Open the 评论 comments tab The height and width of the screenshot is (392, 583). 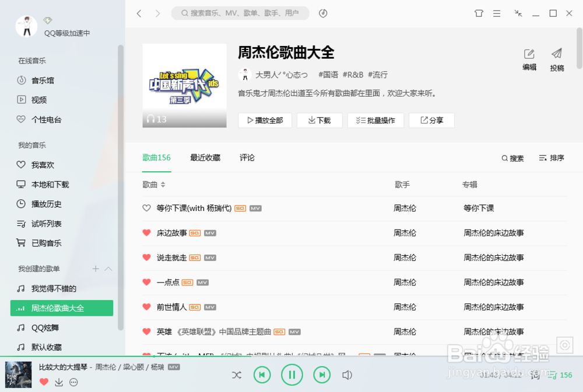(x=247, y=157)
